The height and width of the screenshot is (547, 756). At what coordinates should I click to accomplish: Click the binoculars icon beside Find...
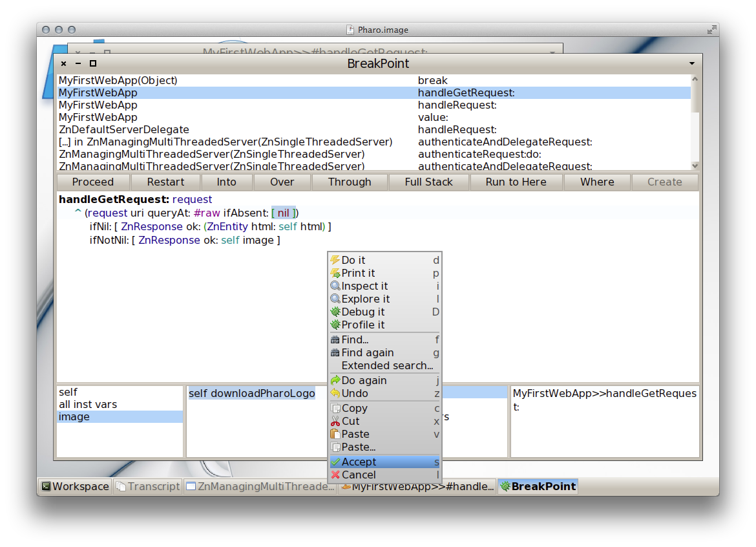[335, 340]
